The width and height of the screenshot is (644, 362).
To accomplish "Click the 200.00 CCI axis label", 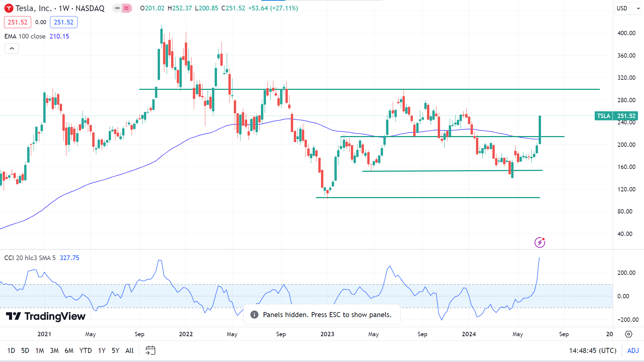I will [626, 273].
